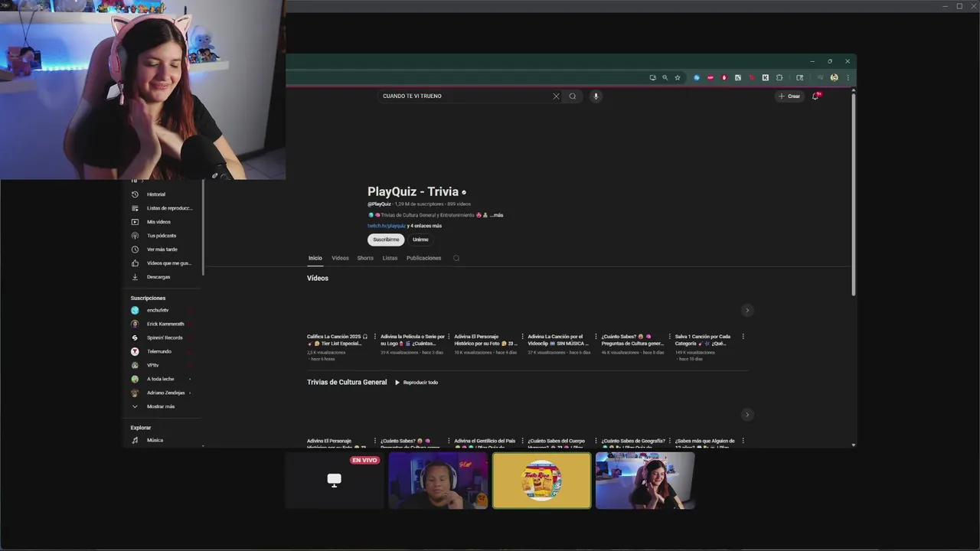The image size is (980, 551).
Task: Open Historial in the sidebar
Action: click(162, 194)
